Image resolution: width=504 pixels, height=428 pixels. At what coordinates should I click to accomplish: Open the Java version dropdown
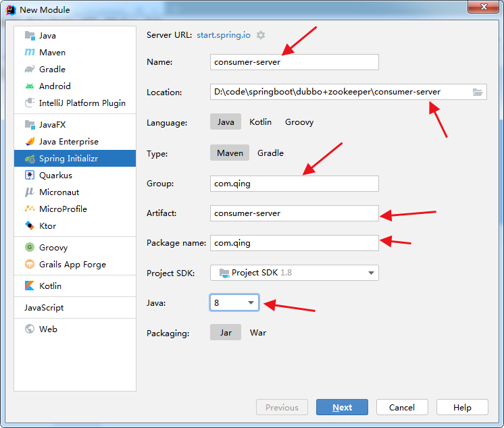click(x=234, y=302)
